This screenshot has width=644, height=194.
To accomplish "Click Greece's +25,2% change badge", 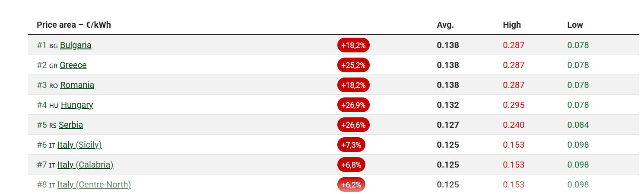I will (353, 65).
